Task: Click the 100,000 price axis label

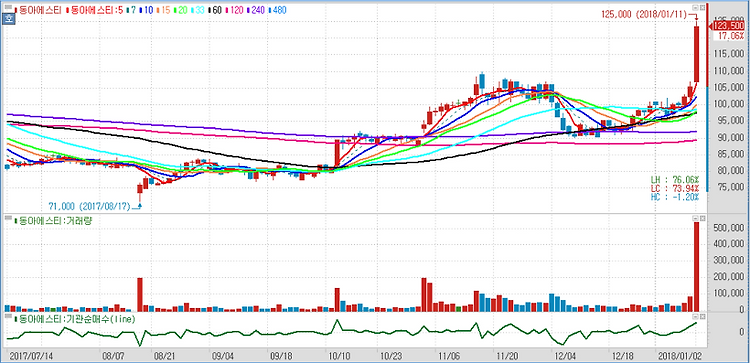Action: (x=730, y=104)
